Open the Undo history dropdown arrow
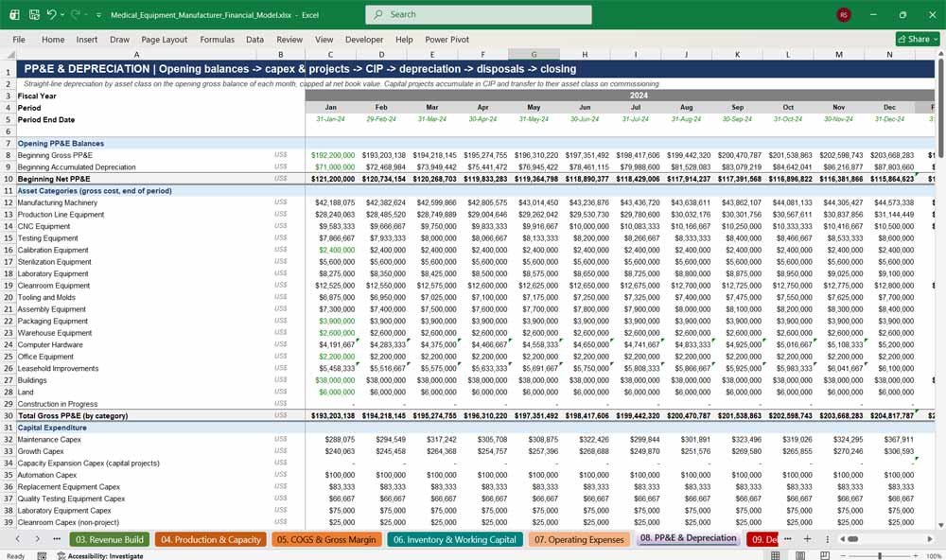 point(62,15)
